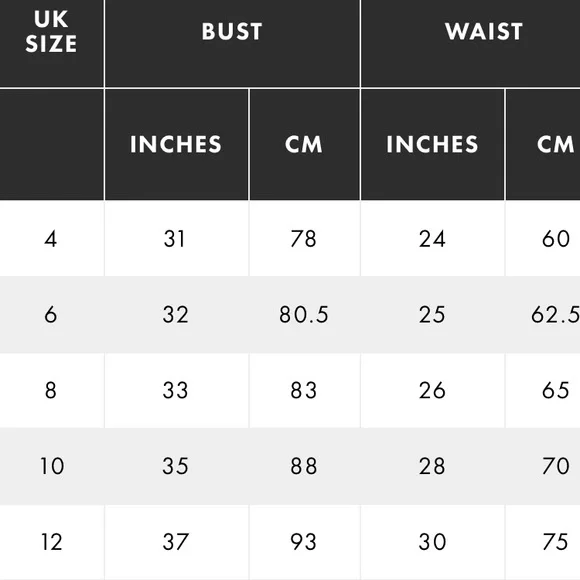Viewport: 580px width, 580px height.
Task: Select waist 26 inches cell
Action: click(432, 391)
